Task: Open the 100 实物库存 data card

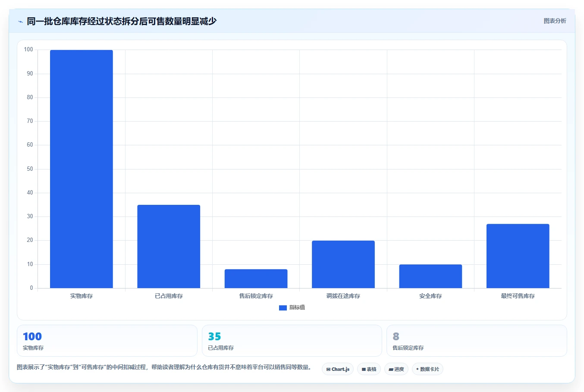Action: 107,341
